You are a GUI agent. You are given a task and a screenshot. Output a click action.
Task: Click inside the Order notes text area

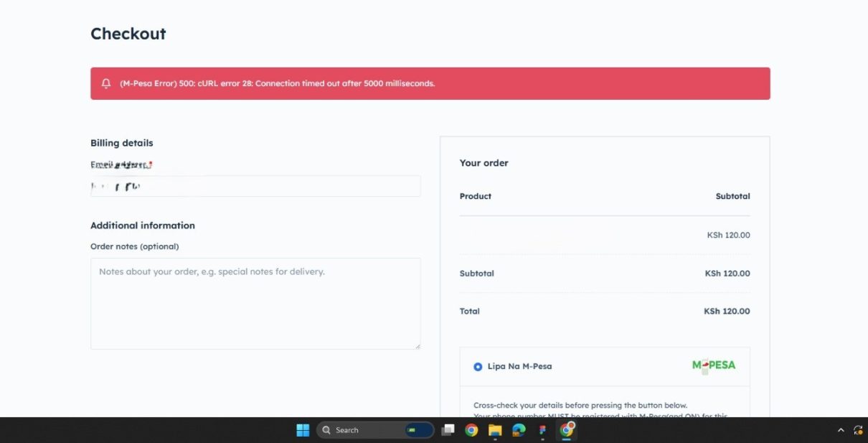coord(255,304)
